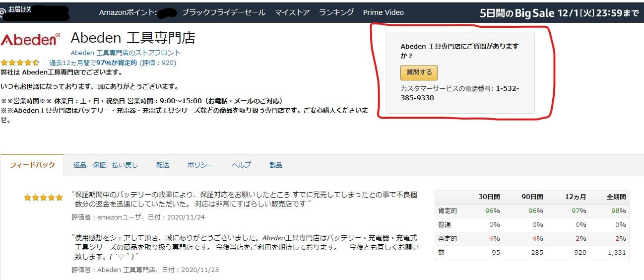Viewport: 644px width, 280px height.
Task: Click the 普通 row label
Action: pyautogui.click(x=445, y=225)
